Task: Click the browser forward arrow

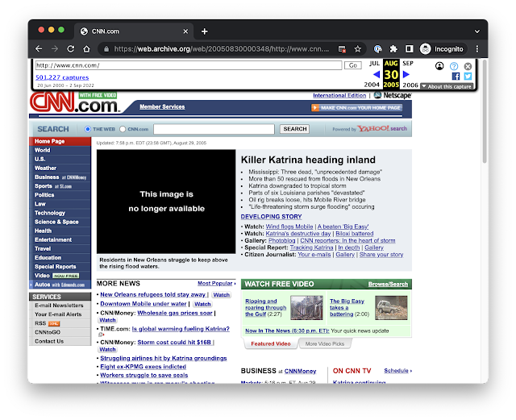Action: [x=55, y=49]
